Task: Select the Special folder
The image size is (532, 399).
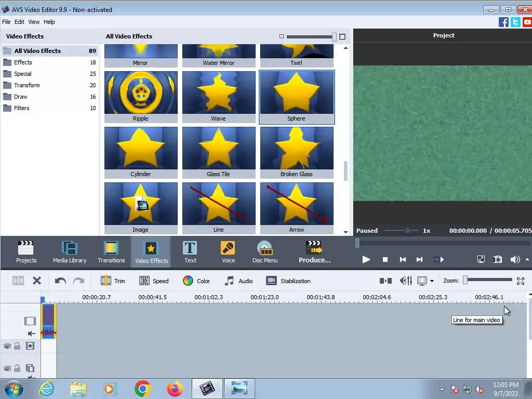Action: 50,74
